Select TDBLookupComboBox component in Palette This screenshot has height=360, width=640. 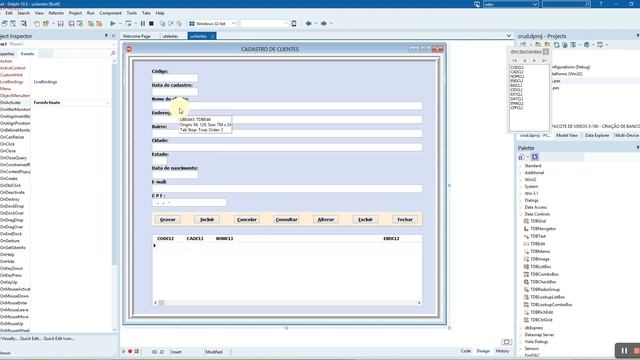coord(548,305)
